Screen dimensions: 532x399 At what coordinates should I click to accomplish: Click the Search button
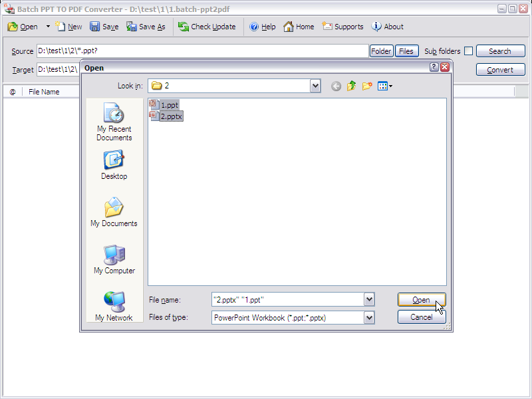click(501, 51)
